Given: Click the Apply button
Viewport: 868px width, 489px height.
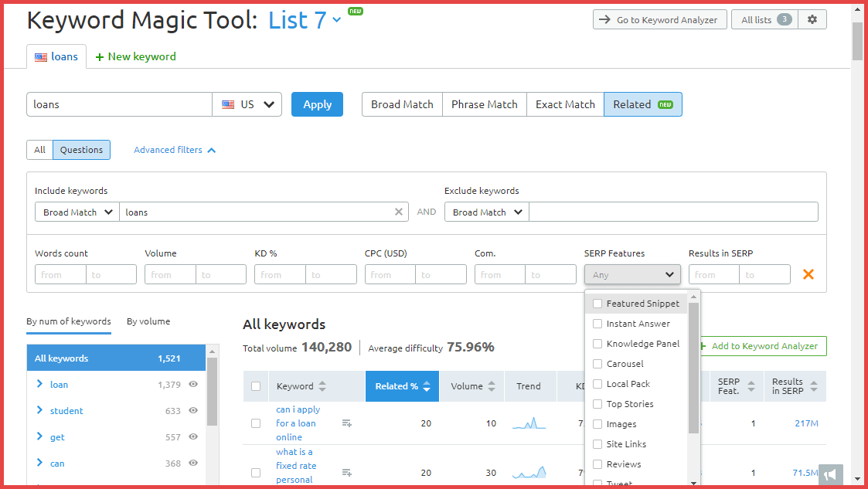Looking at the screenshot, I should (317, 104).
